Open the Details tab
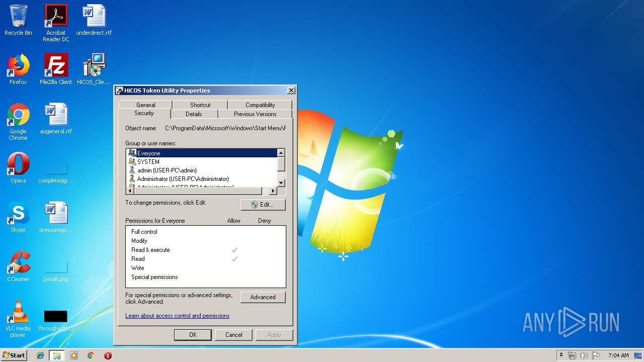 click(194, 114)
